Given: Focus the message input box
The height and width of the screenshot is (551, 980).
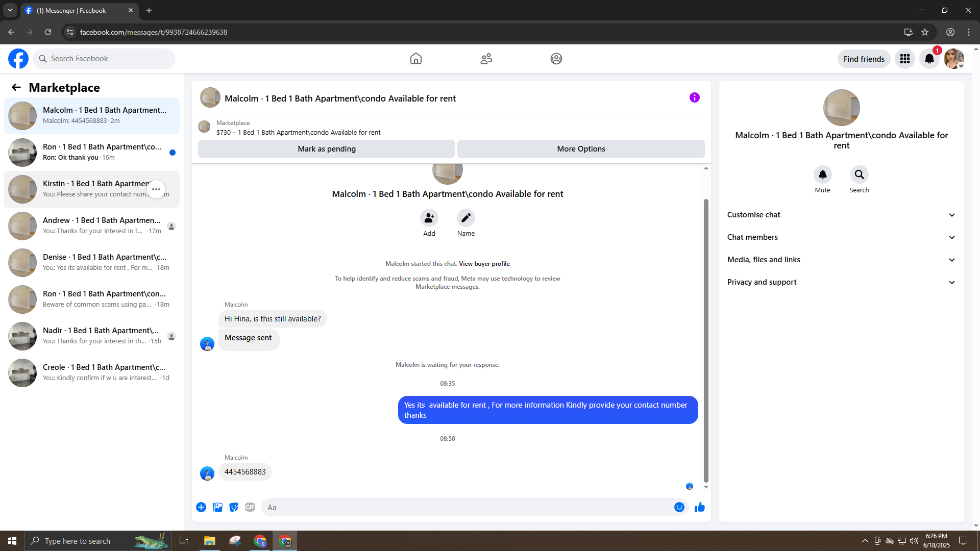Looking at the screenshot, I should [x=467, y=507].
